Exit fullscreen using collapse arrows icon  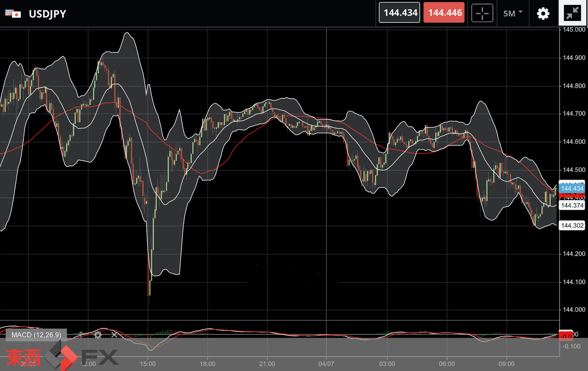pyautogui.click(x=573, y=13)
